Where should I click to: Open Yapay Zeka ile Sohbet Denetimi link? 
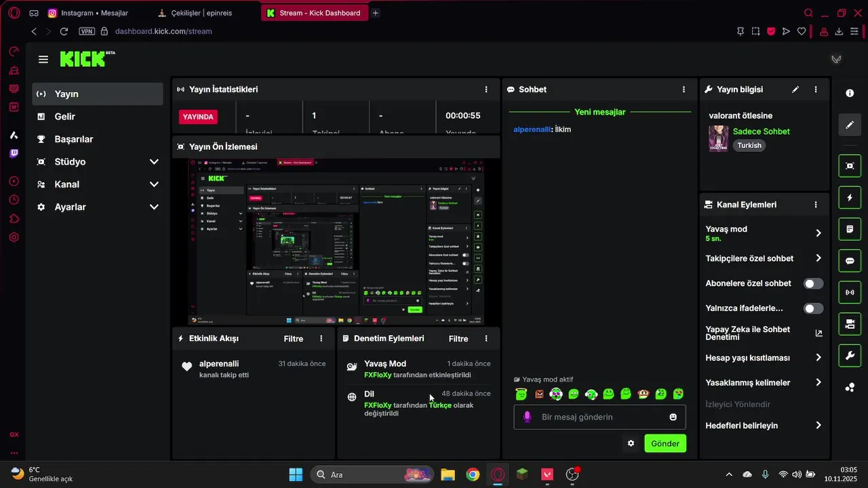pos(764,333)
